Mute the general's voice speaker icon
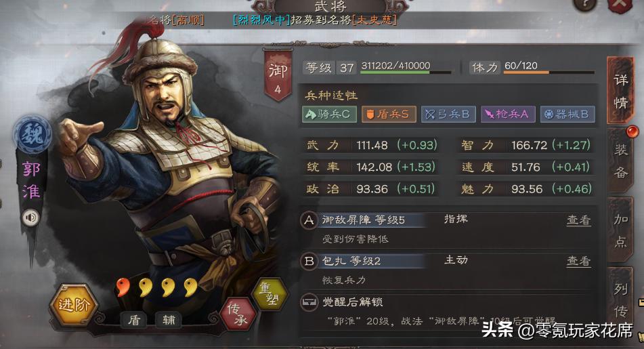The width and height of the screenshot is (644, 349). 30,218
